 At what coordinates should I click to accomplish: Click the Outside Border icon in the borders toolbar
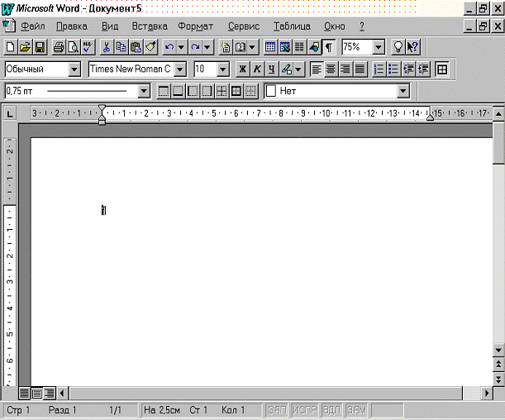click(236, 92)
